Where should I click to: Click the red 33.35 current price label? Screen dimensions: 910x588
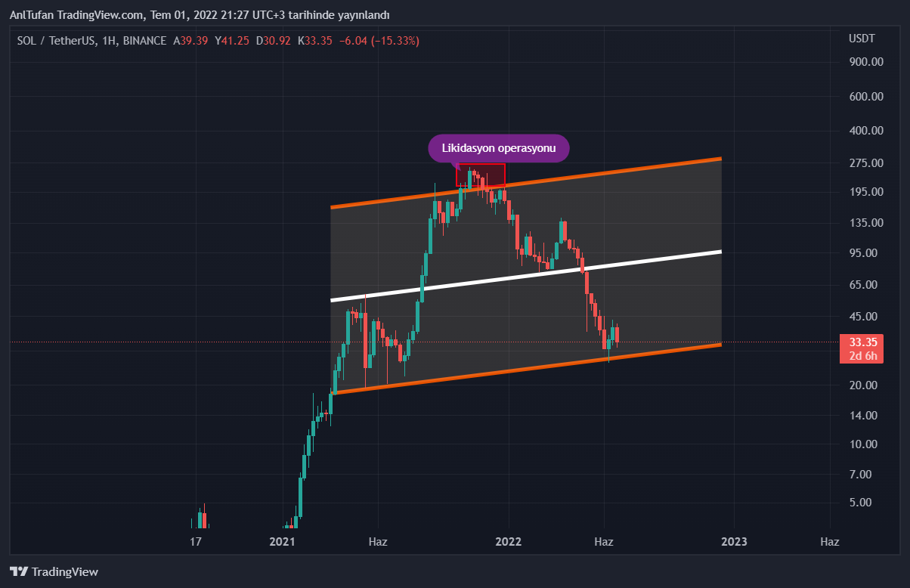coord(862,342)
